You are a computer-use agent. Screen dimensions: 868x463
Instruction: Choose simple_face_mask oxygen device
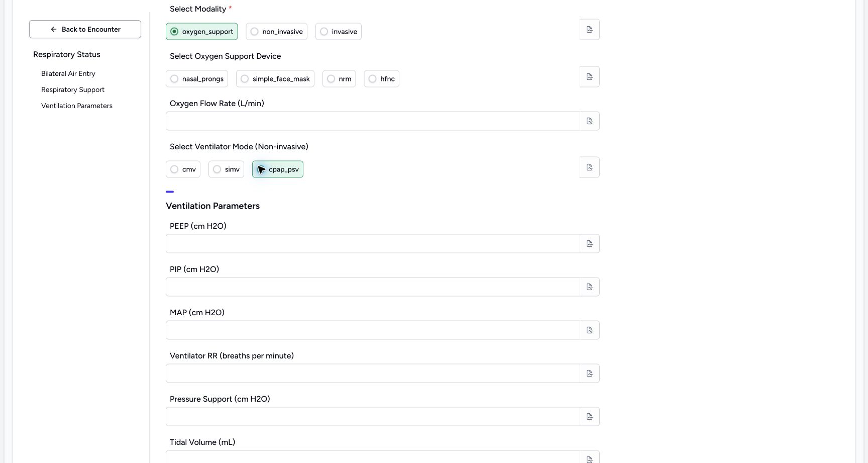tap(275, 79)
